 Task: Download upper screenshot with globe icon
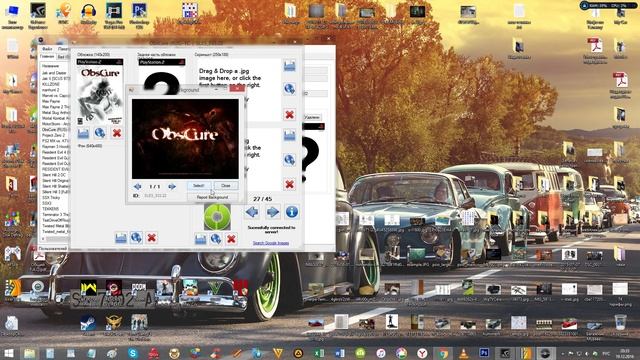tap(289, 89)
